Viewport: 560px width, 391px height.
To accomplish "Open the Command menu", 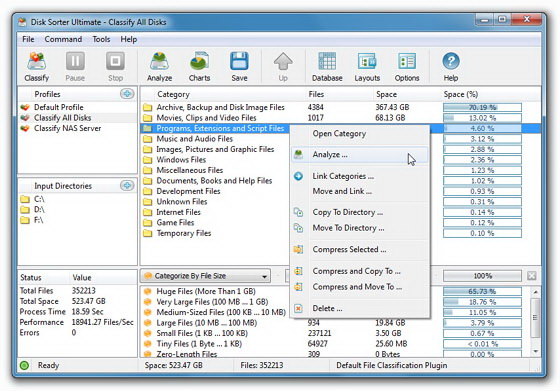I will pyautogui.click(x=63, y=39).
